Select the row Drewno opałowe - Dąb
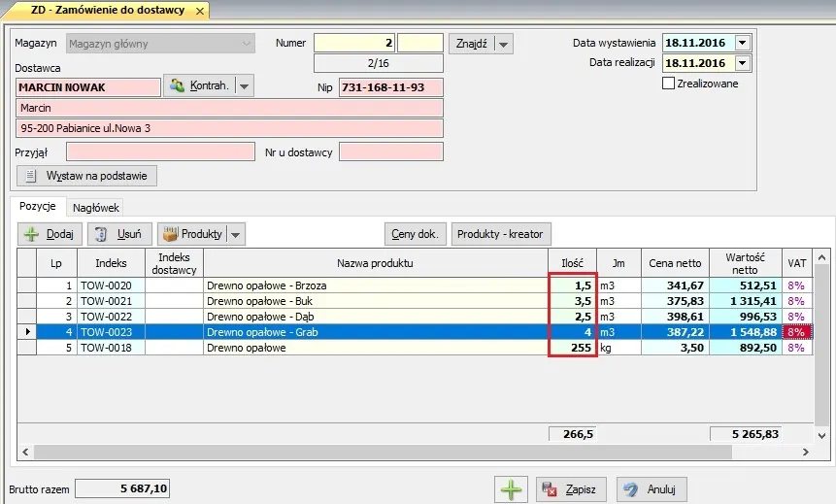Image resolution: width=836 pixels, height=504 pixels. tap(415, 317)
